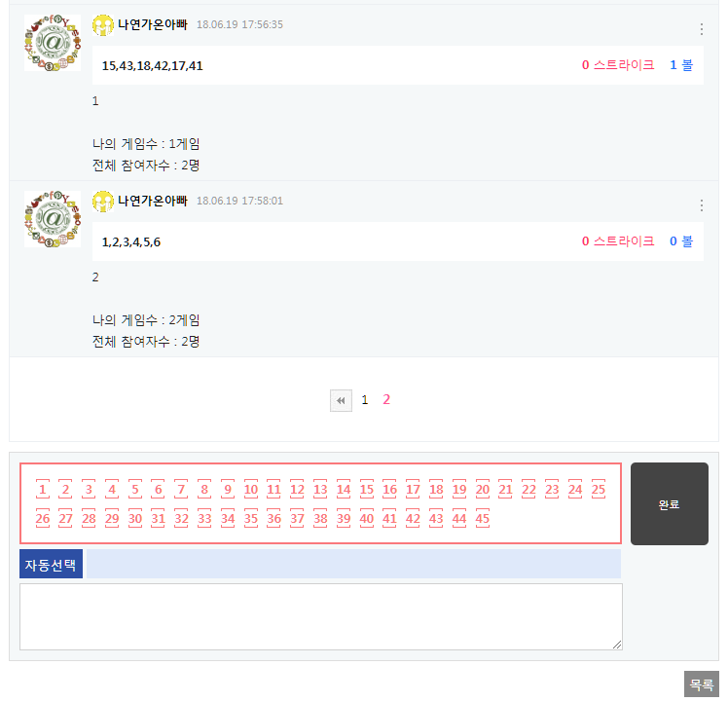Click the light-blue selected numbers display field
The image size is (728, 702).
coord(354,564)
